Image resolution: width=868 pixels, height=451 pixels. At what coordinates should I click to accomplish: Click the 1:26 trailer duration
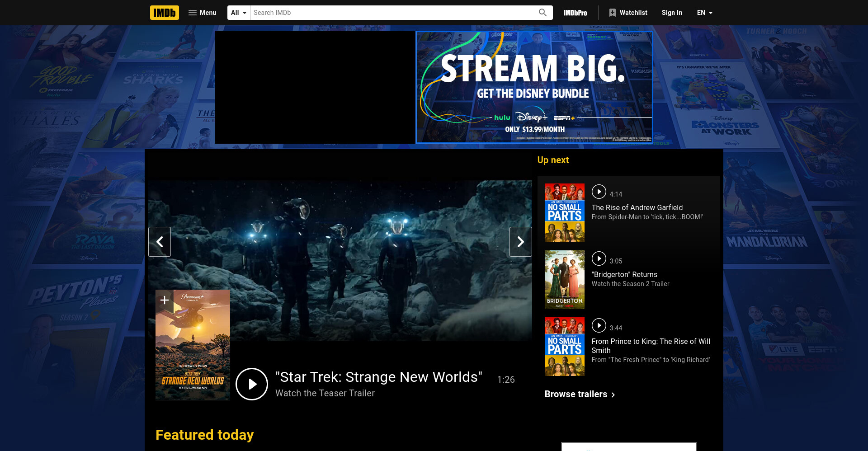pos(506,380)
